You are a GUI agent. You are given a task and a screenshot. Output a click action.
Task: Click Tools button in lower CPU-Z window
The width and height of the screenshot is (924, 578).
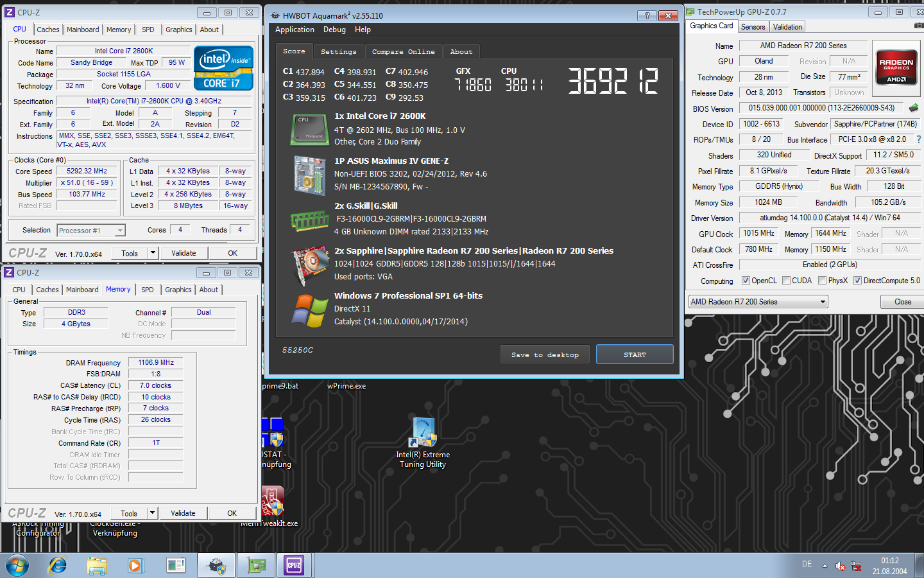click(x=129, y=513)
